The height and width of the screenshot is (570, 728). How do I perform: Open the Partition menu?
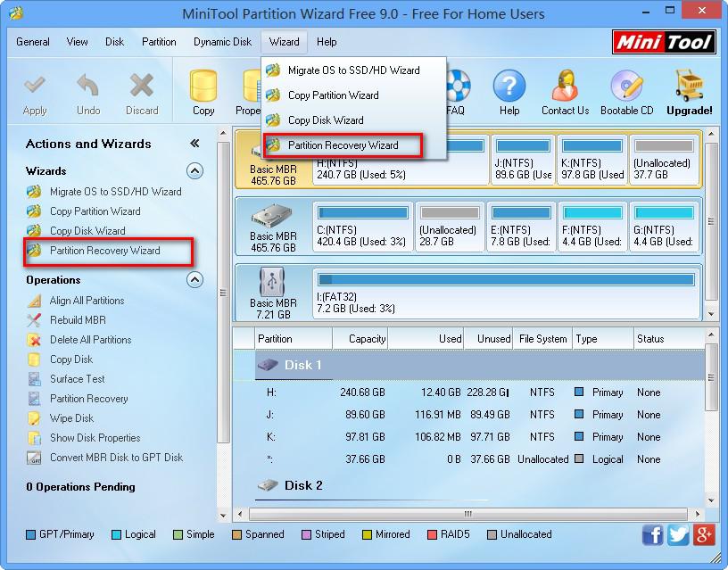coord(159,42)
